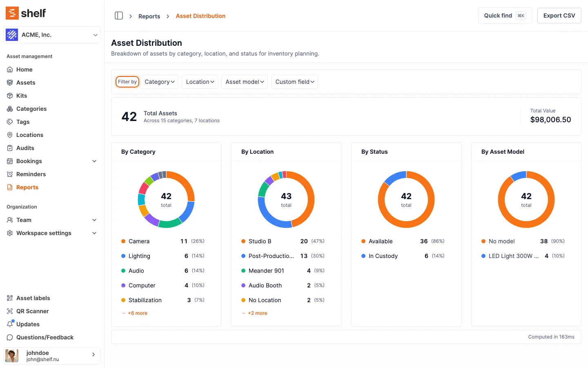The width and height of the screenshot is (588, 368).
Task: Click the Shelf logo
Action: tap(26, 13)
